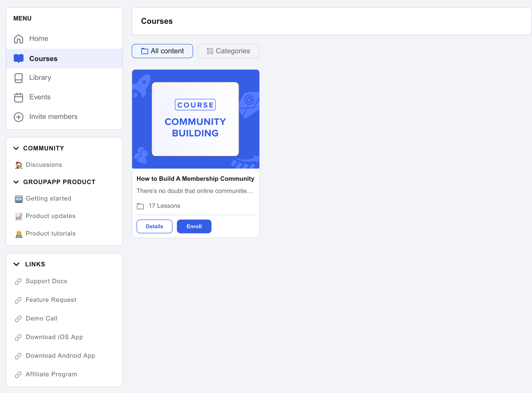The height and width of the screenshot is (393, 532).
Task: Collapse the LINKS section
Action: pyautogui.click(x=16, y=264)
